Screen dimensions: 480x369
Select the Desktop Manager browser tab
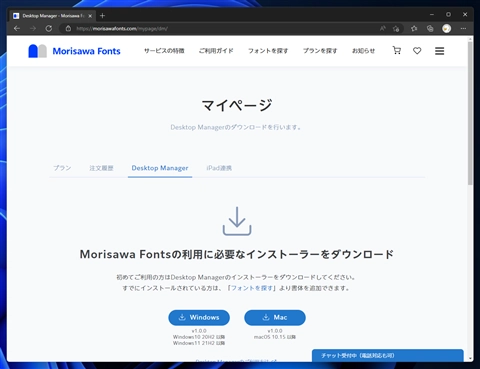click(x=53, y=16)
